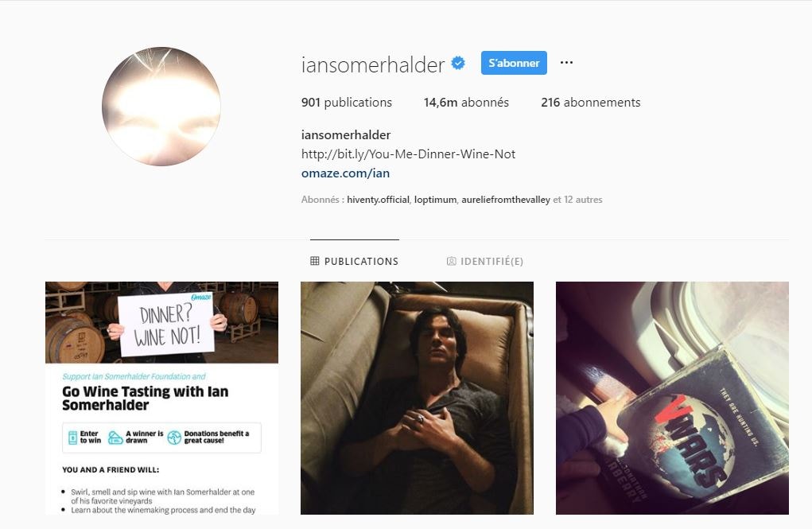Open the Dinner Wine Not post thumbnail
812x529 pixels.
(x=161, y=398)
